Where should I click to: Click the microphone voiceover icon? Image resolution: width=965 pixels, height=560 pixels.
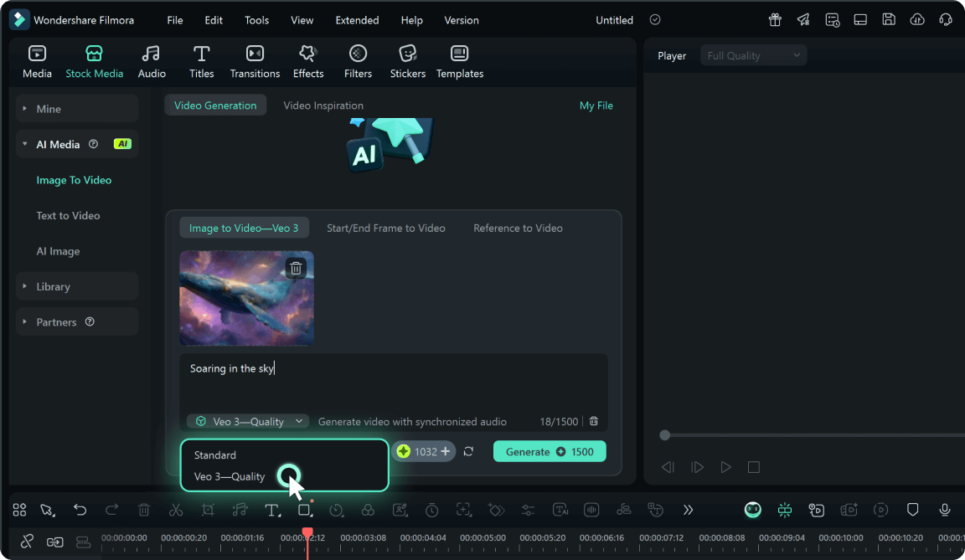coord(945,510)
